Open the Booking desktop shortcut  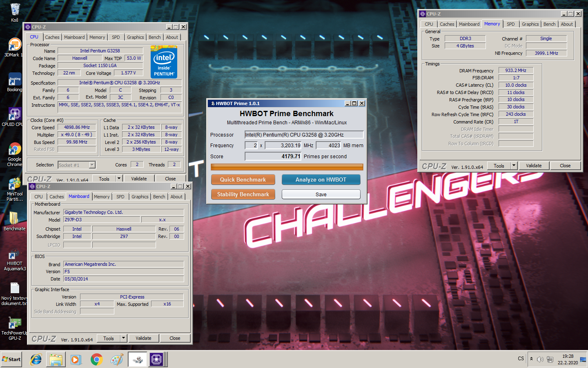pyautogui.click(x=14, y=82)
